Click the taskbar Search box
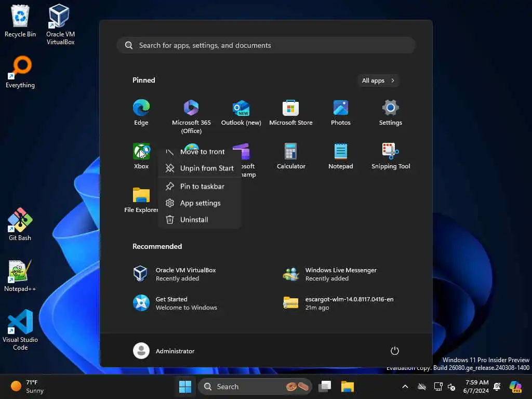 point(255,387)
